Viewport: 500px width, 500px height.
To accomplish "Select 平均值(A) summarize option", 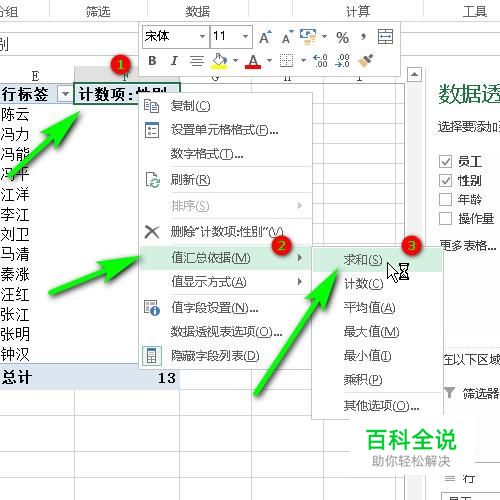I will click(377, 308).
